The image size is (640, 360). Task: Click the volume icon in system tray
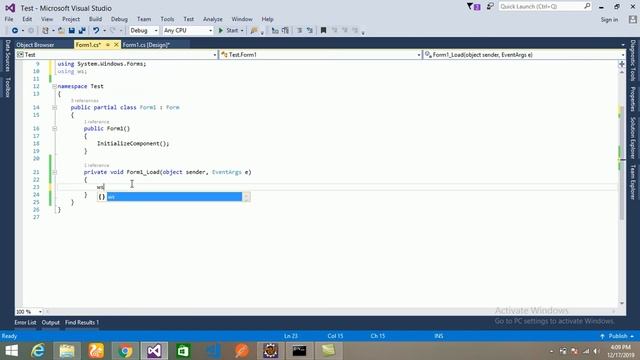pos(596,351)
